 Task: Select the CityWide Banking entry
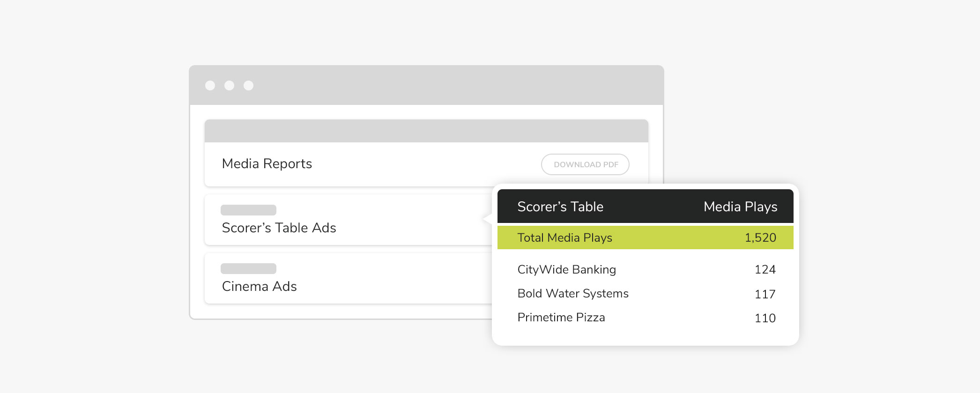tap(566, 269)
